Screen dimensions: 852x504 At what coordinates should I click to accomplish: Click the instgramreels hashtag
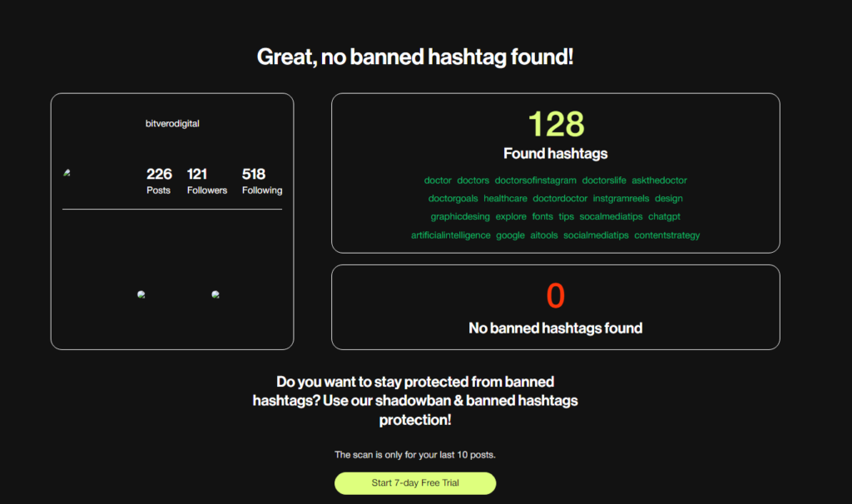point(621,198)
